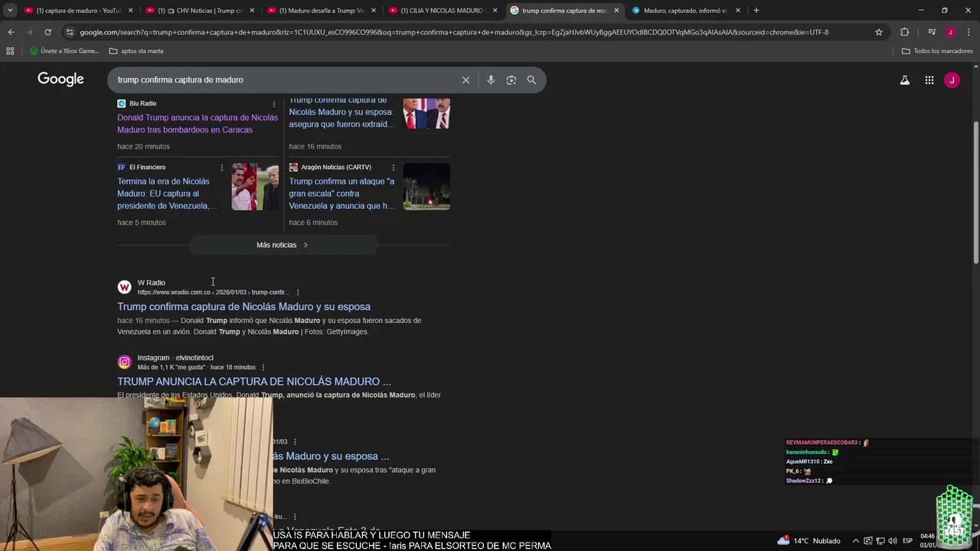Open the Chrome apps grid icon in bookmarks bar
Screen dimensions: 980x551
(10, 51)
